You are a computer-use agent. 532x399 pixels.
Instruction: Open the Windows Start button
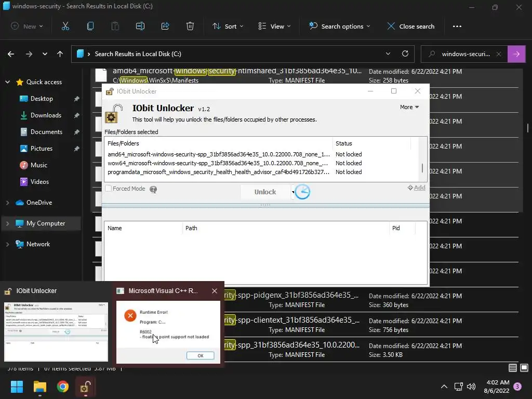[17, 387]
